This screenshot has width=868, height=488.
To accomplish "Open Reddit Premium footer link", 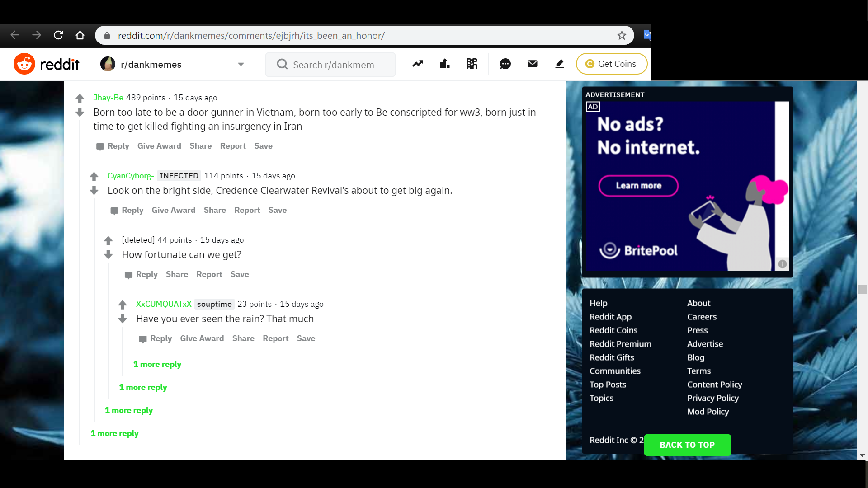I will click(620, 344).
